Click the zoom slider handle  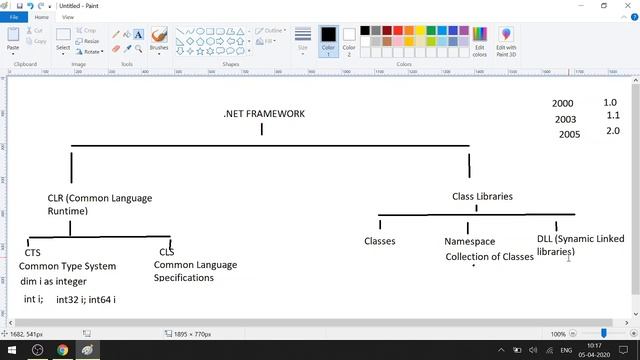[x=604, y=333]
